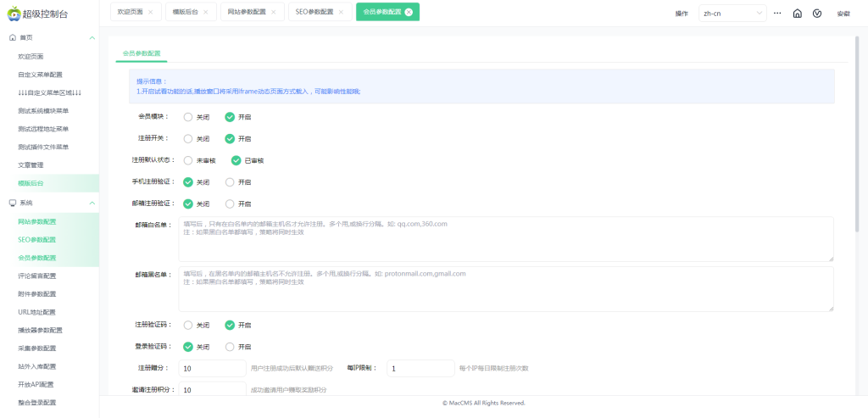Close the 模版后台 tab with its X
The image size is (868, 418).
[x=206, y=12]
